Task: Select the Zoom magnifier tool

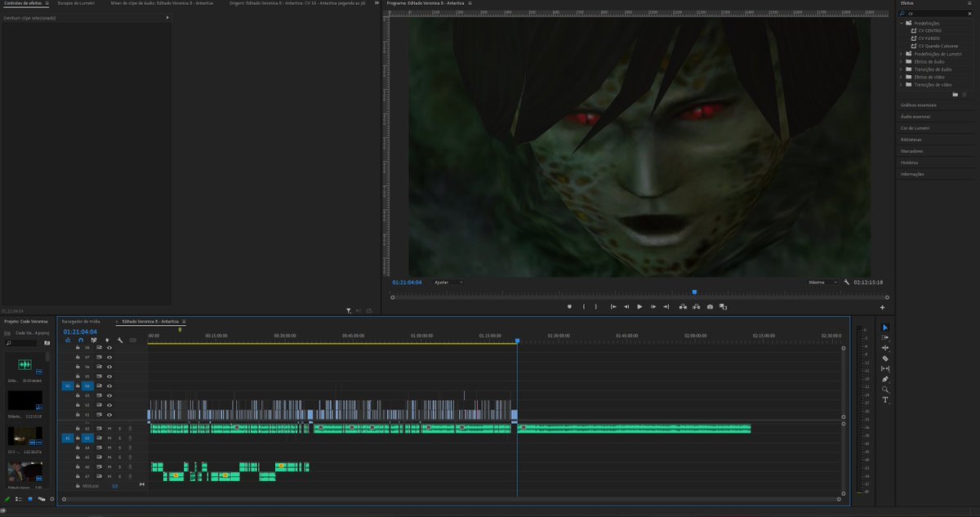Action: (x=885, y=390)
